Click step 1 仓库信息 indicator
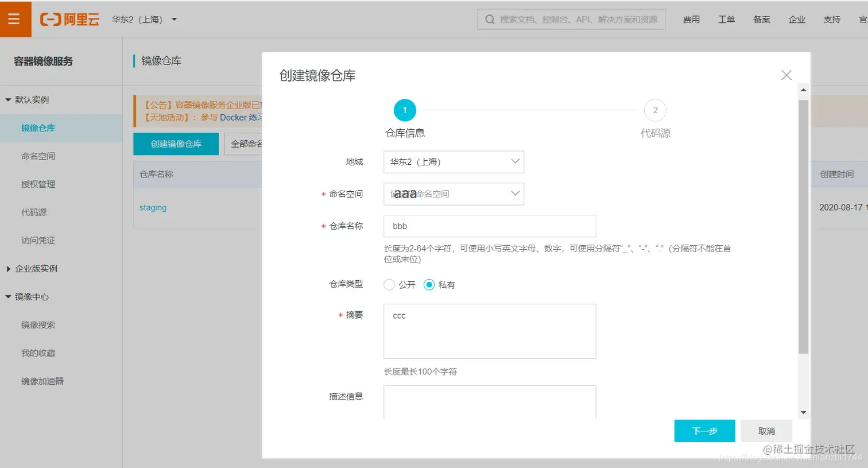This screenshot has height=468, width=868. coord(405,110)
